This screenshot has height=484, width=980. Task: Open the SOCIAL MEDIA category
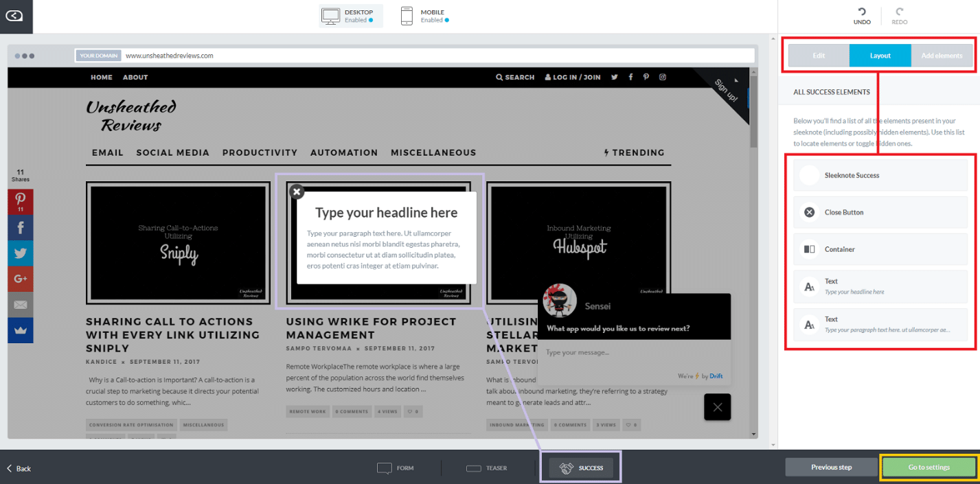(x=173, y=152)
